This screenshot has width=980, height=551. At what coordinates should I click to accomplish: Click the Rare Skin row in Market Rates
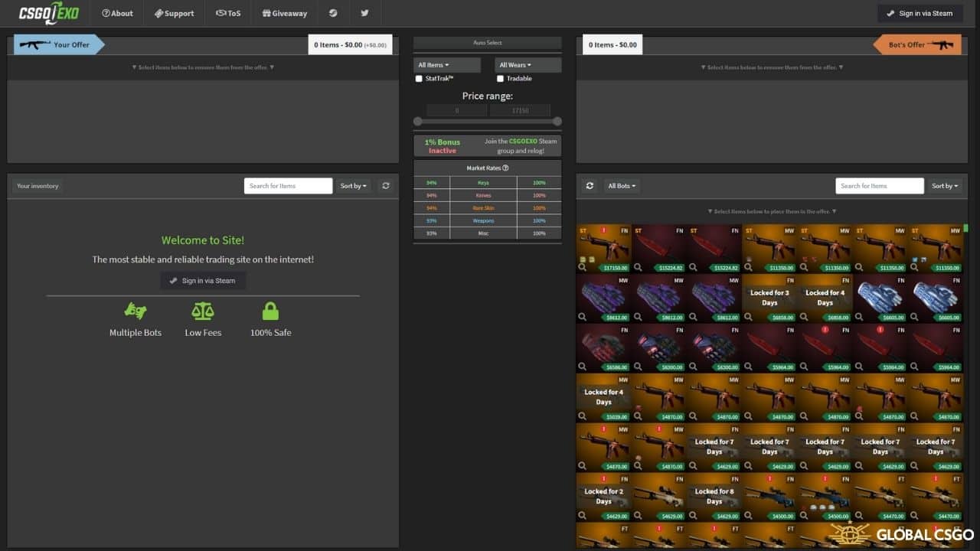(x=488, y=208)
